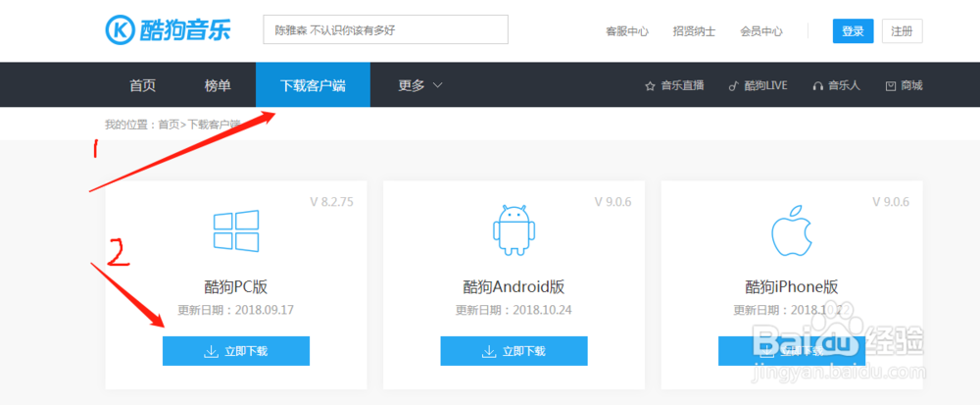
Task: Click the Kugou Music logo
Action: point(169,29)
